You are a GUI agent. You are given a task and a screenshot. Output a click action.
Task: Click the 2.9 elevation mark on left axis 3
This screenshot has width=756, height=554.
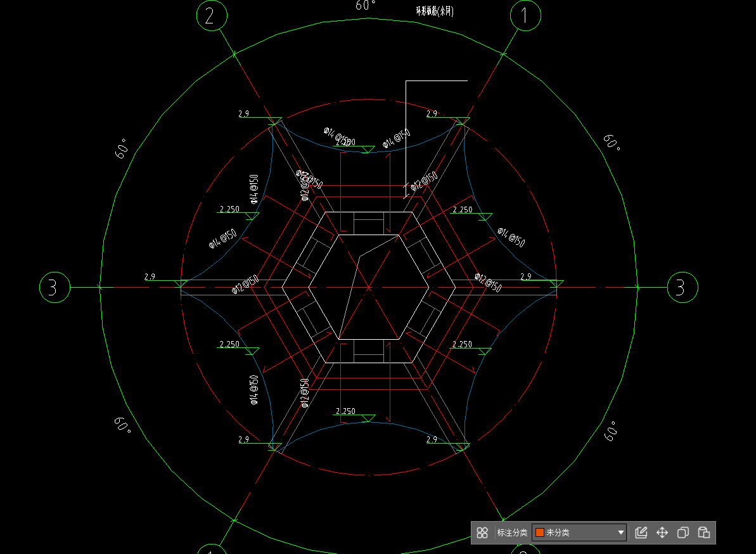pyautogui.click(x=150, y=277)
